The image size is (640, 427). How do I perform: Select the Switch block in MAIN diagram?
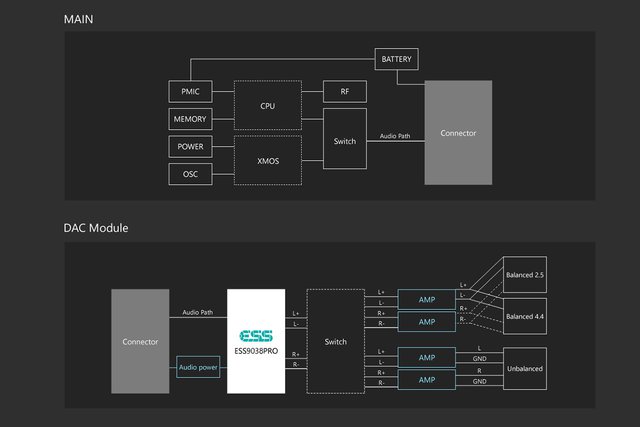click(x=344, y=141)
